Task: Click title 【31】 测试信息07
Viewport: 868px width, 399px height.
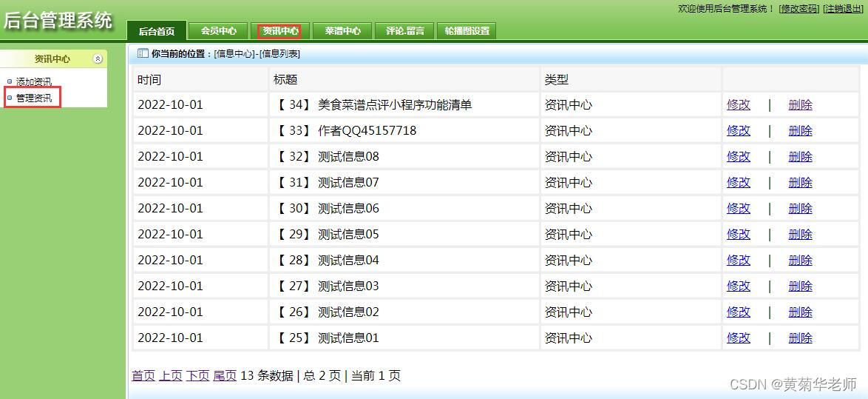Action: [327, 182]
